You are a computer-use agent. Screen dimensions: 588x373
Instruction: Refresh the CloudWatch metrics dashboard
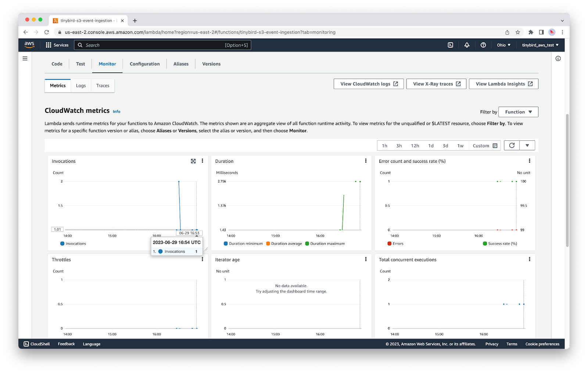[512, 146]
